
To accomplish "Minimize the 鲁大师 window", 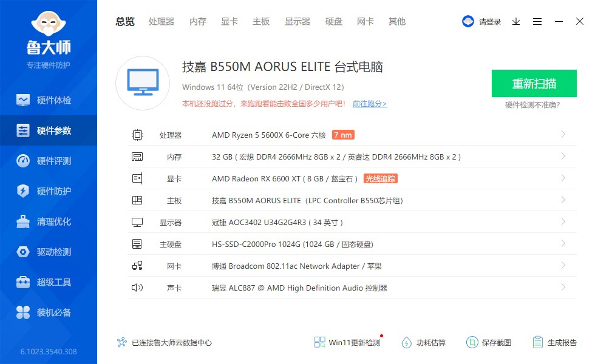I will click(559, 22).
